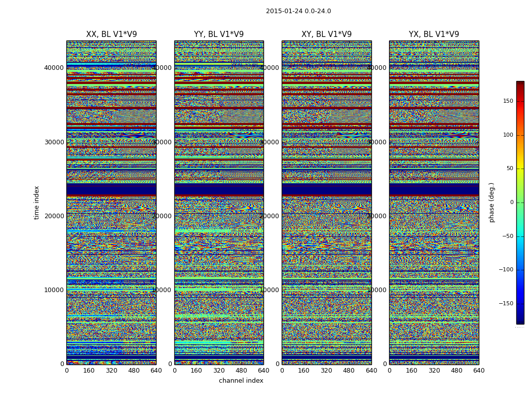Click YY panel x-axis tick '480'
The image size is (532, 405).
(241, 371)
